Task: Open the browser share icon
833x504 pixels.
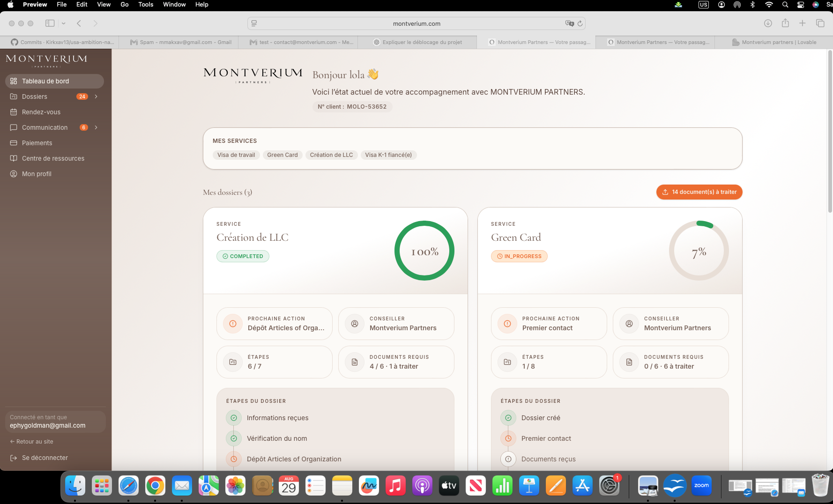Action: 785,23
